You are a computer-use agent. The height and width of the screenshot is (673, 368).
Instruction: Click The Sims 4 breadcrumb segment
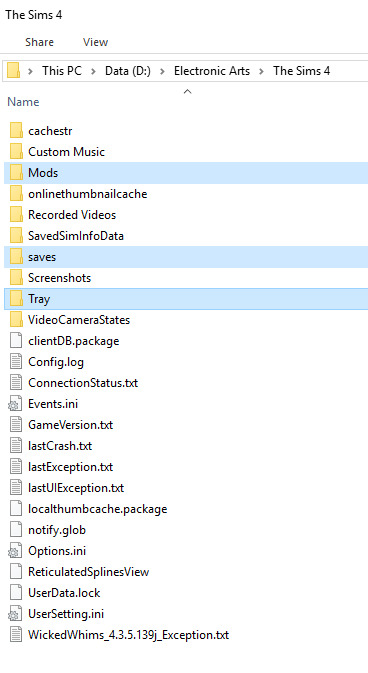301,71
